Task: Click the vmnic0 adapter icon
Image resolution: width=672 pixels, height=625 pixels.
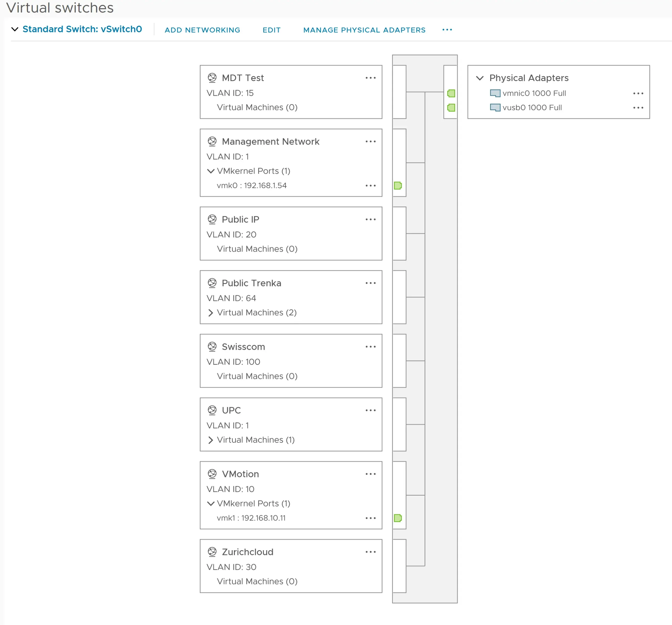Action: (495, 93)
